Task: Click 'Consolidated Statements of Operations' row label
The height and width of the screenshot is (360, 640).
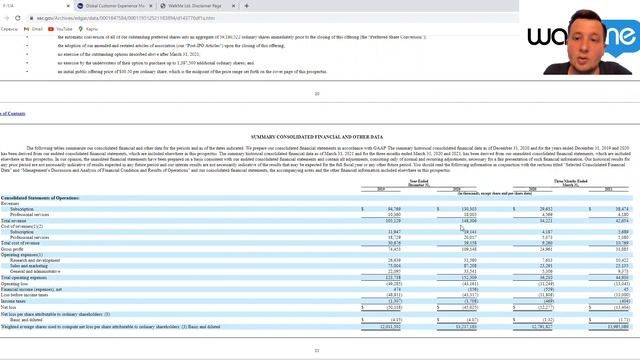Action: tap(40, 198)
